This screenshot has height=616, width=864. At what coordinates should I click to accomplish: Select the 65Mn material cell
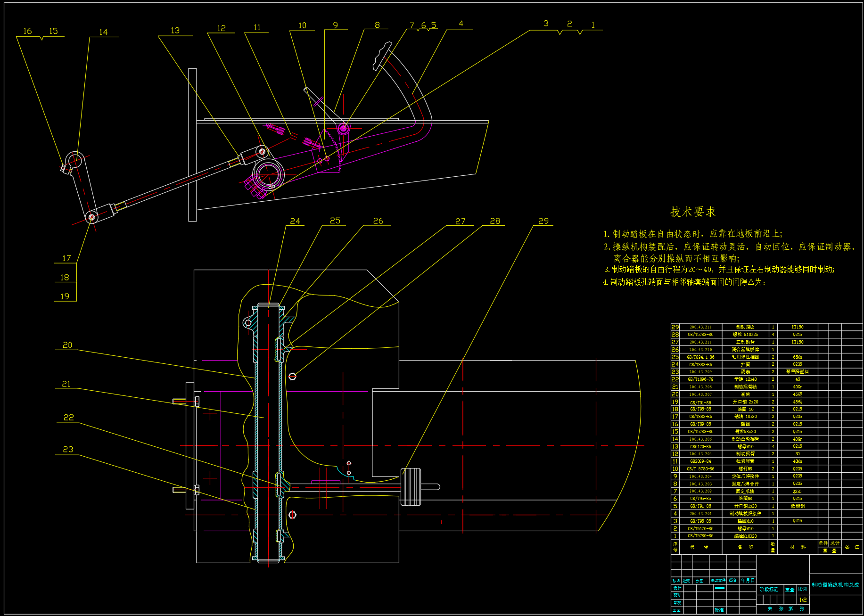pos(797,357)
